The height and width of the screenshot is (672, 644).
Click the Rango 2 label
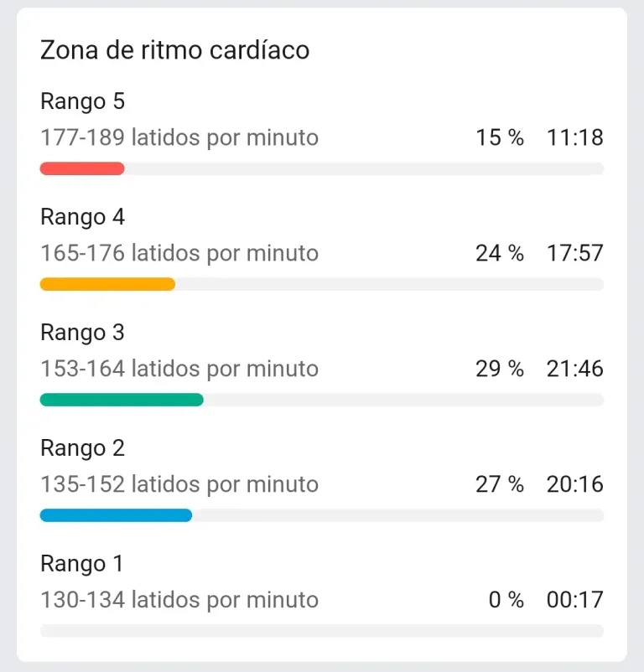(82, 449)
